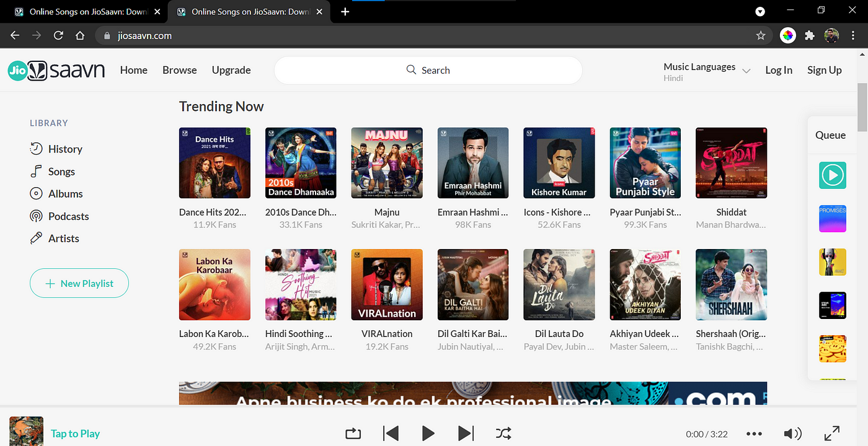Expand the Music Languages dropdown
The height and width of the screenshot is (446, 868).
707,71
